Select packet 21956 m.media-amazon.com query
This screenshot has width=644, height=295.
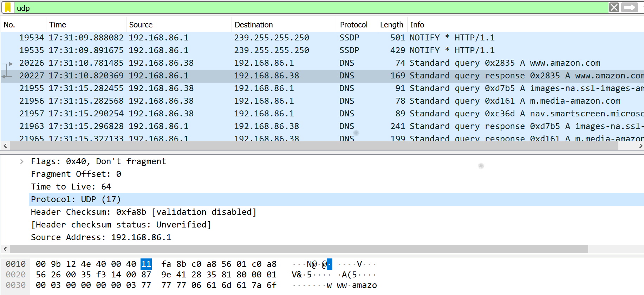[x=322, y=101]
